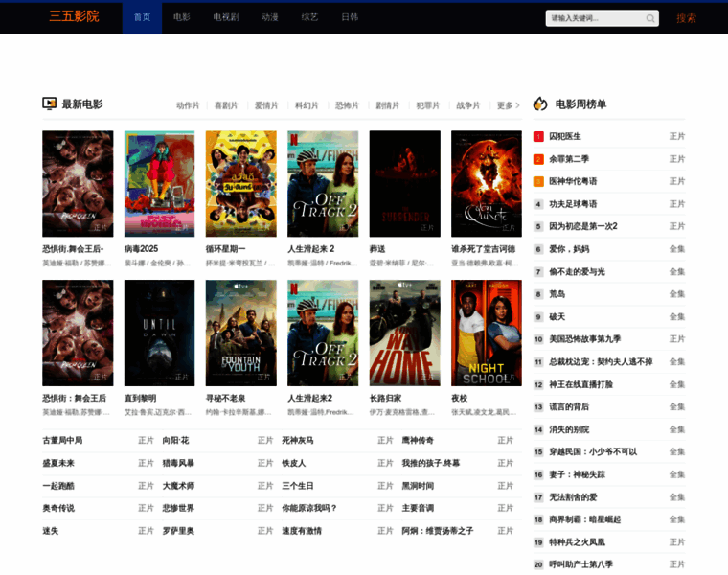Select the 恐怖片 category link
Screen dimensions: 728x575
348,105
